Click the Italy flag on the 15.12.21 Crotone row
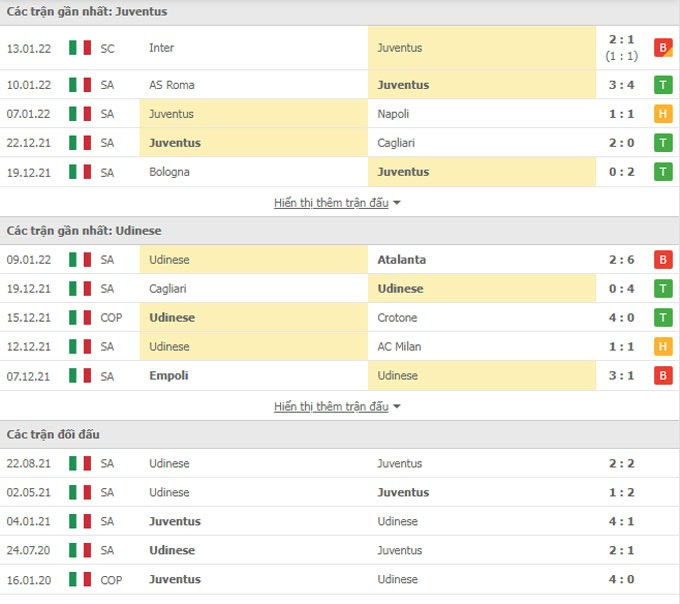The height and width of the screenshot is (604, 680). [x=79, y=318]
